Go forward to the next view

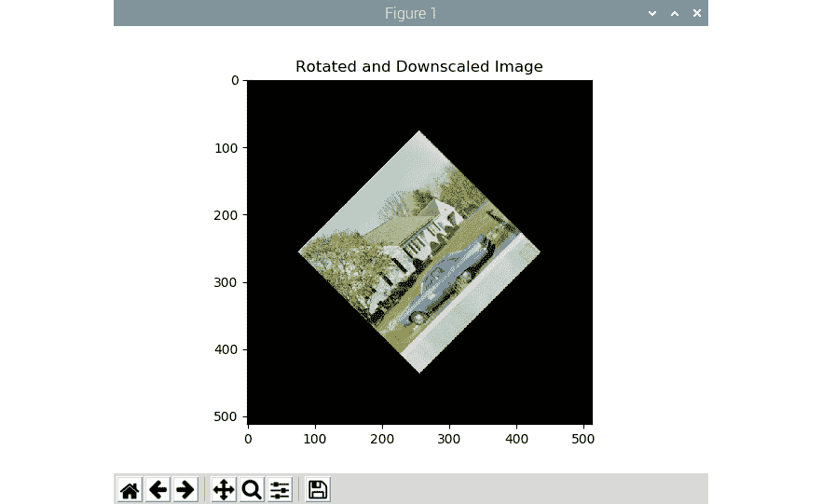point(185,489)
